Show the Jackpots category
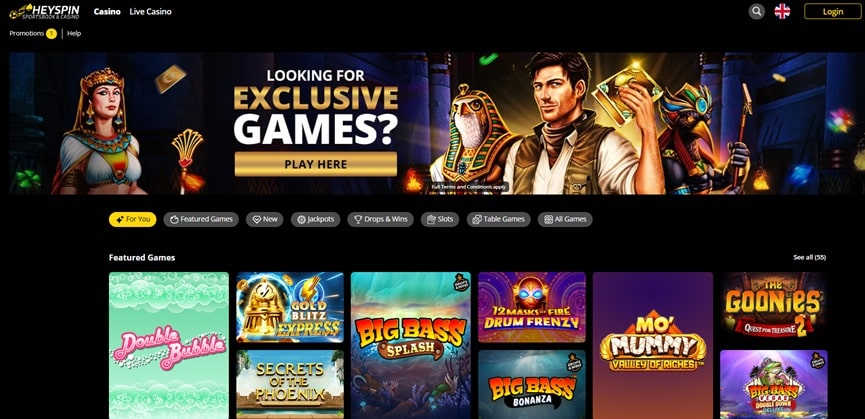 pyautogui.click(x=316, y=219)
